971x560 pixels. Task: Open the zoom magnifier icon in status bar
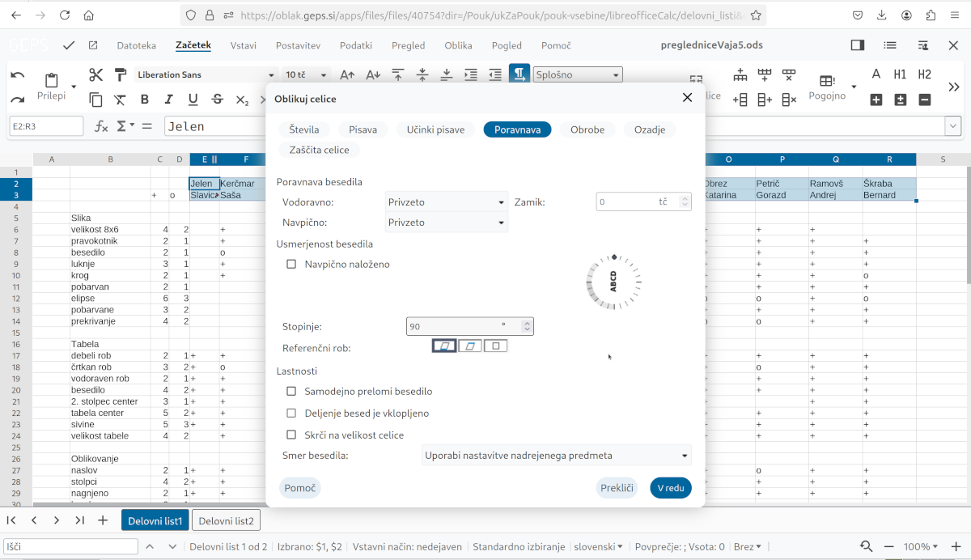(867, 546)
